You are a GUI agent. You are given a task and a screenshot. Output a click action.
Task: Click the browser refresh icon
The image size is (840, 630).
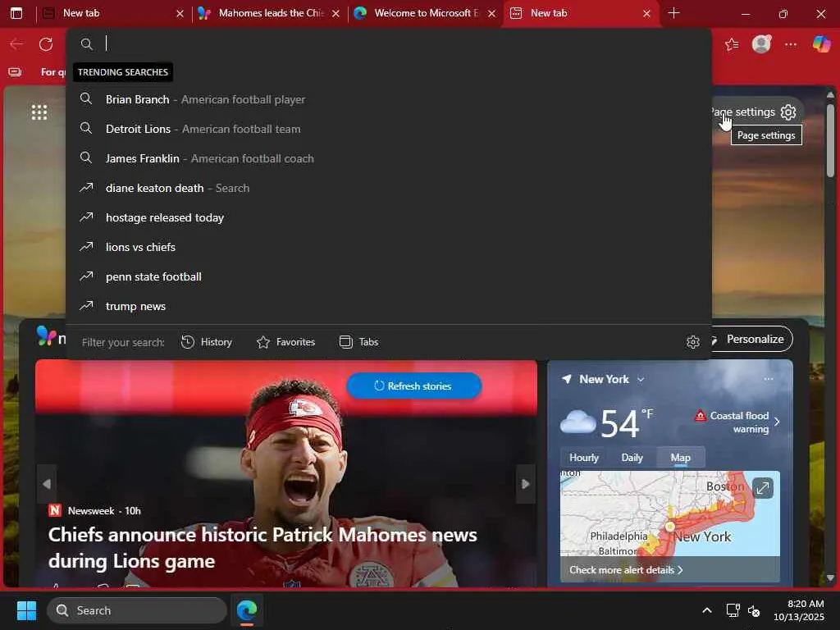pyautogui.click(x=46, y=44)
